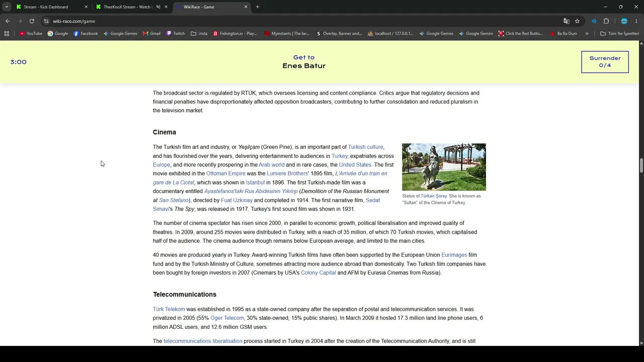Expand the insta bookmark folder
Image resolution: width=644 pixels, height=362 pixels.
(x=199, y=34)
